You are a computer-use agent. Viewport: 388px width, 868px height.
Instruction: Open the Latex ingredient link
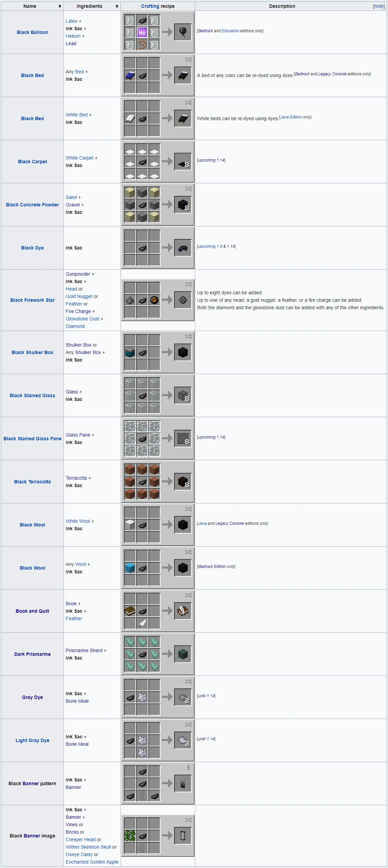tap(72, 21)
